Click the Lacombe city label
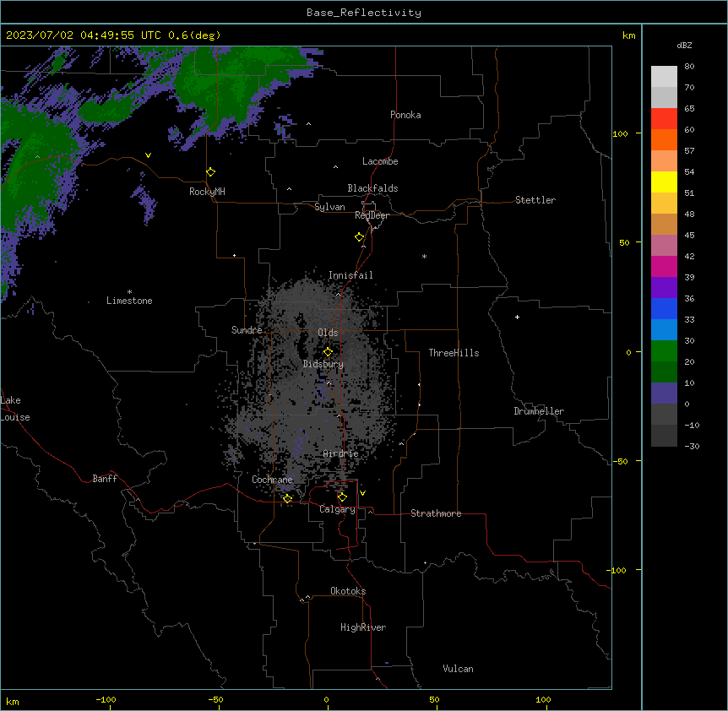728x711 pixels. [x=380, y=161]
